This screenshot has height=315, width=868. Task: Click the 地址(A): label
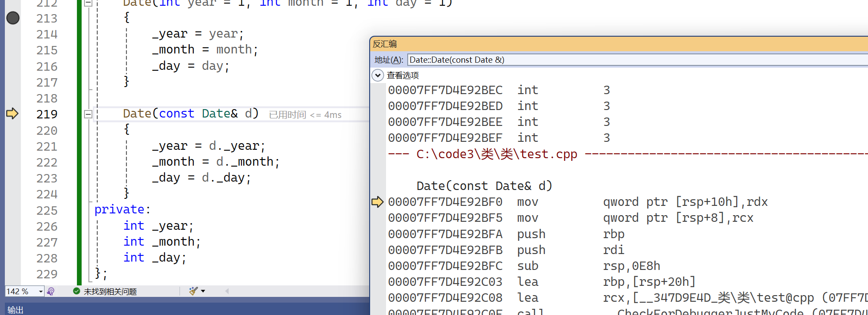[x=389, y=60]
